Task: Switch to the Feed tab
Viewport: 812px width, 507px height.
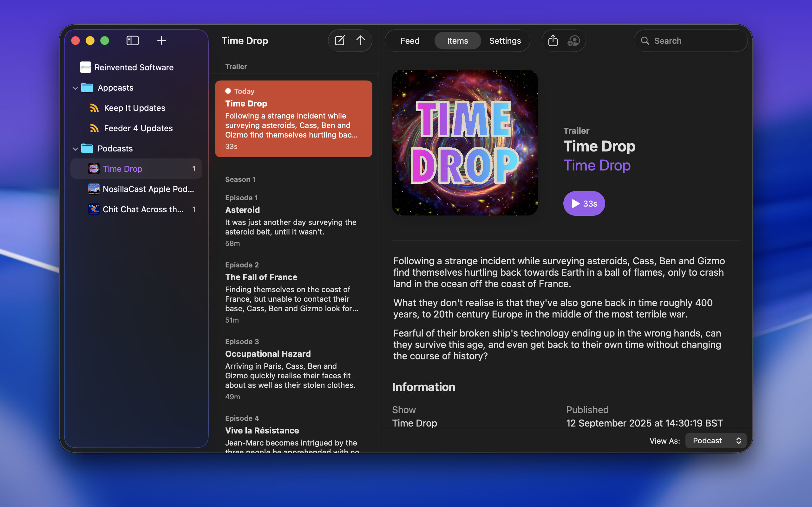Action: point(410,41)
